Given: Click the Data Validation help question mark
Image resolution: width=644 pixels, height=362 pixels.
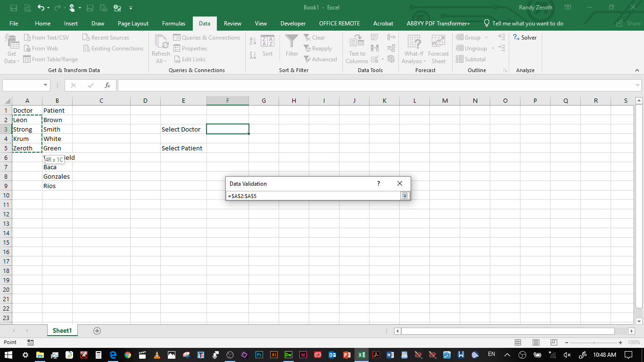Looking at the screenshot, I should click(378, 183).
